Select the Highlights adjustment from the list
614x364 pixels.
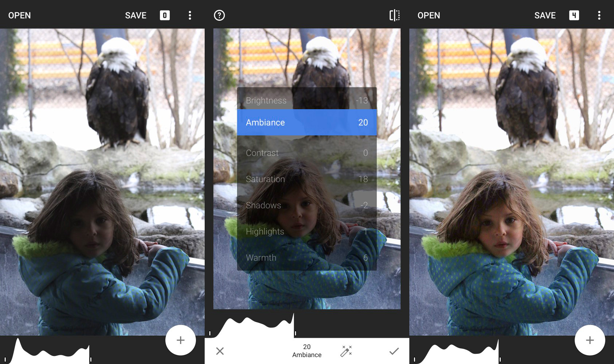pyautogui.click(x=306, y=232)
